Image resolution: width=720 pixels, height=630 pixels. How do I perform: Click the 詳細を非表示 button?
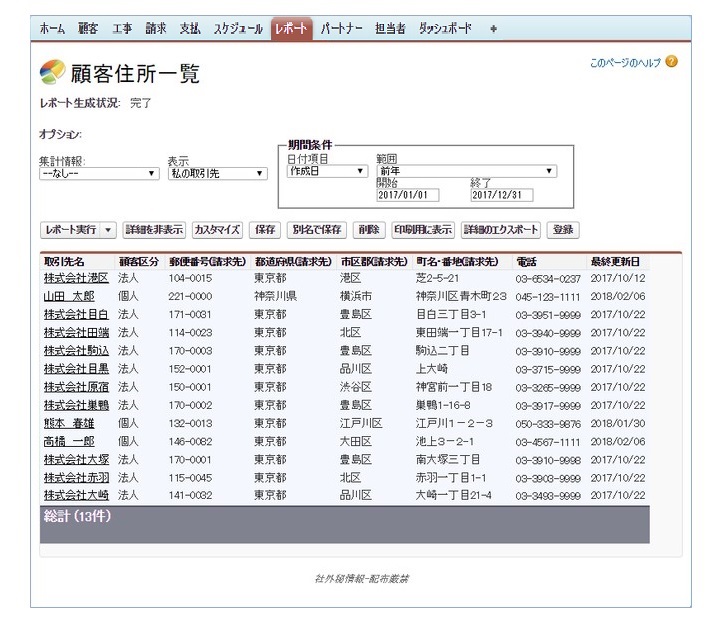click(154, 230)
